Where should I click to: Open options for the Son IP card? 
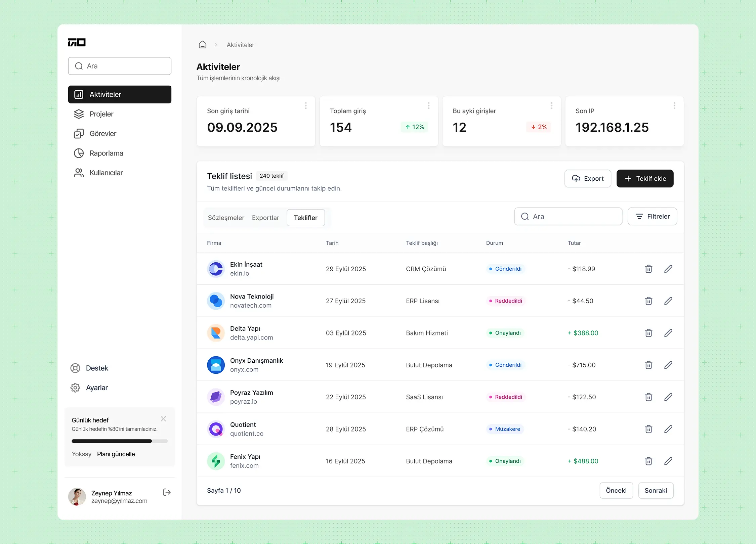point(674,105)
